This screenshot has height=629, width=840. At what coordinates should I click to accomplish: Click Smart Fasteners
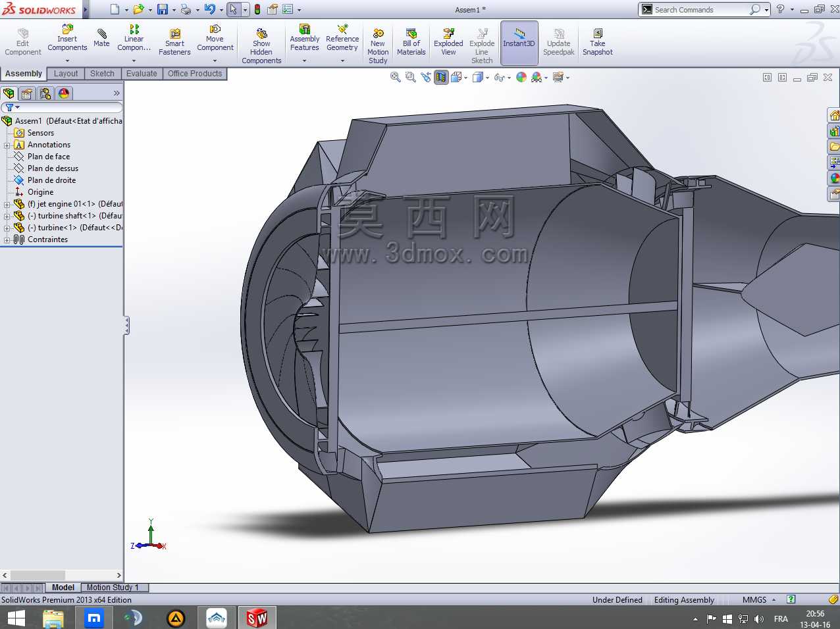click(174, 41)
